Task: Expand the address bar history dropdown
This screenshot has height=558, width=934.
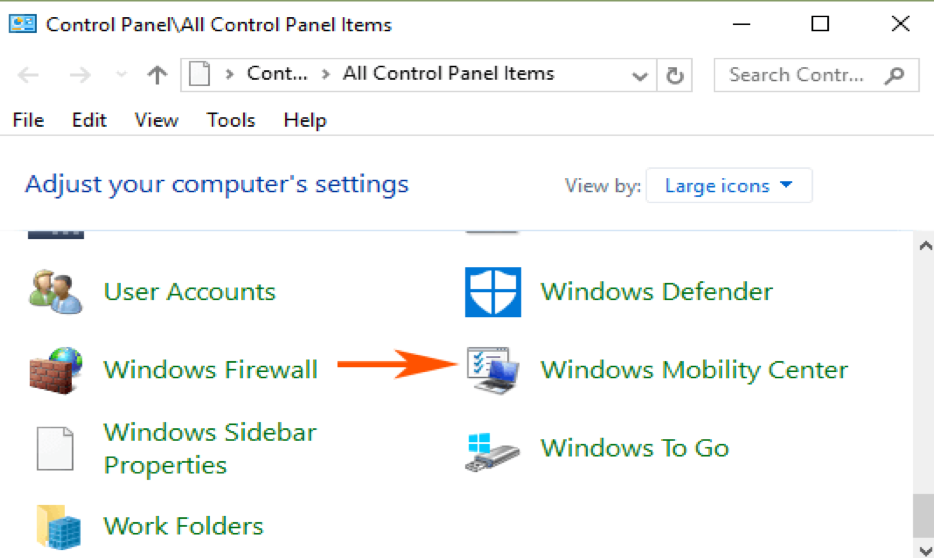Action: [640, 75]
